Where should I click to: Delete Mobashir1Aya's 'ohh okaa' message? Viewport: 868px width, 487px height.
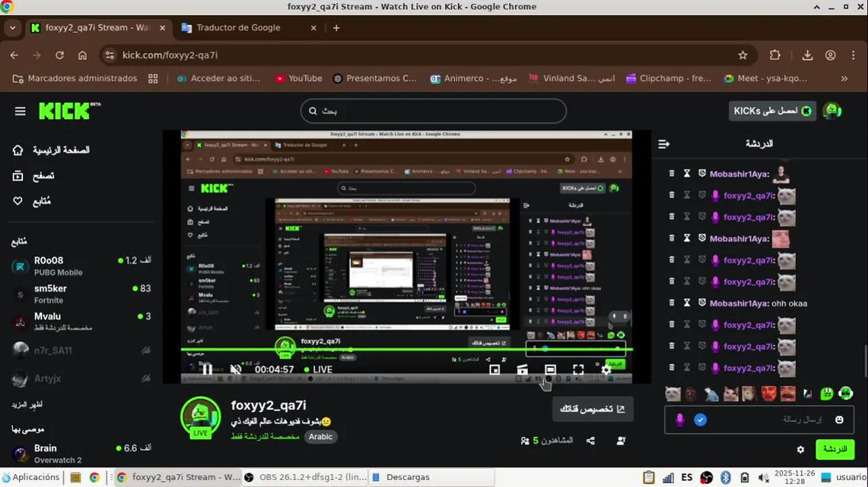pyautogui.click(x=671, y=303)
